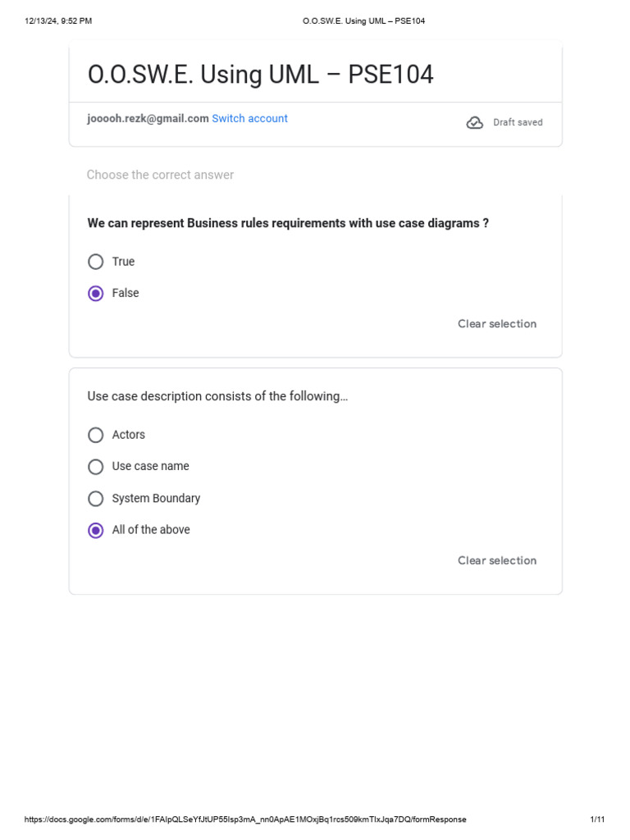Click the Use case description question text
The image size is (630, 840).
click(x=217, y=396)
